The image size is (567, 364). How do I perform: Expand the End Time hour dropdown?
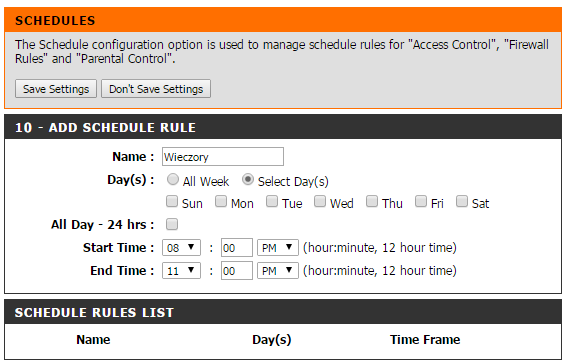181,270
